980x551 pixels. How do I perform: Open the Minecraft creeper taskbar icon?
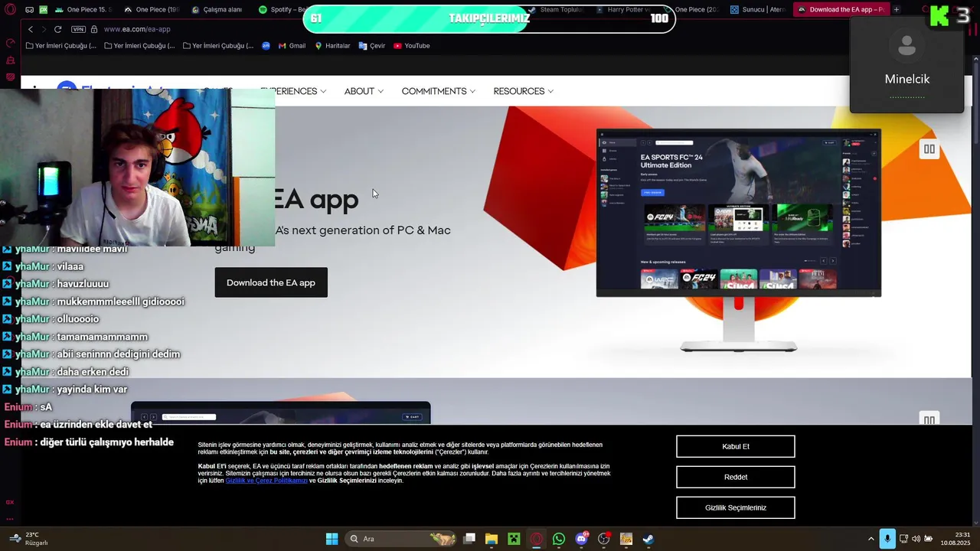pyautogui.click(x=514, y=539)
